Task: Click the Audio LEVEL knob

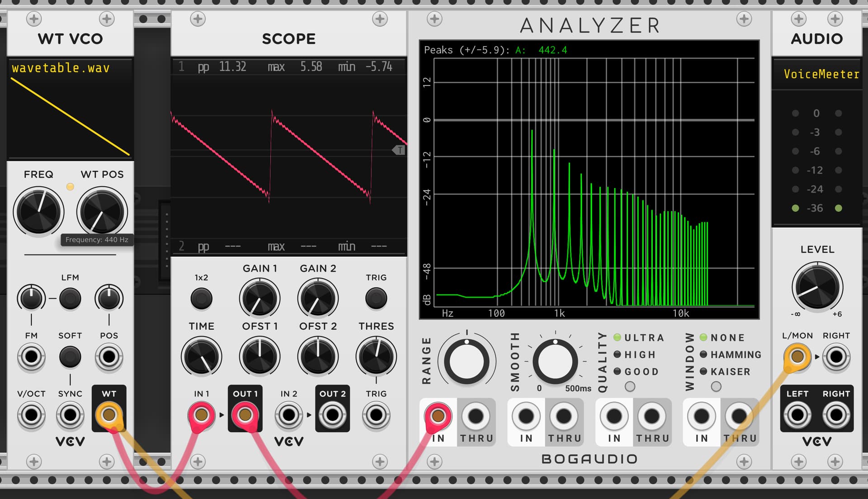Action: click(x=817, y=287)
